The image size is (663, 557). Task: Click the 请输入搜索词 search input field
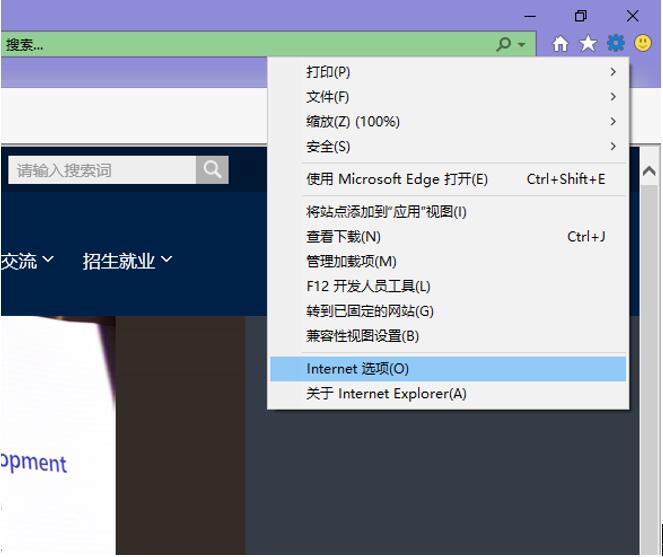100,170
